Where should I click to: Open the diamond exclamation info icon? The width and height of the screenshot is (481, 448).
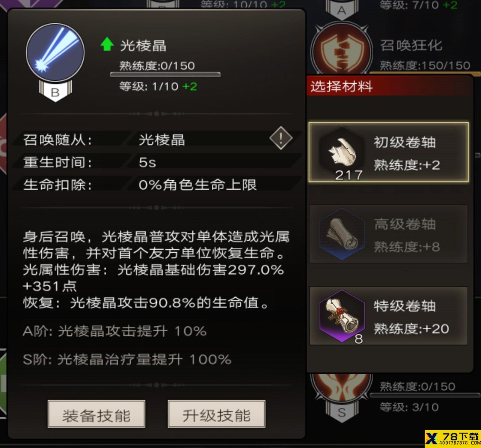(x=281, y=139)
